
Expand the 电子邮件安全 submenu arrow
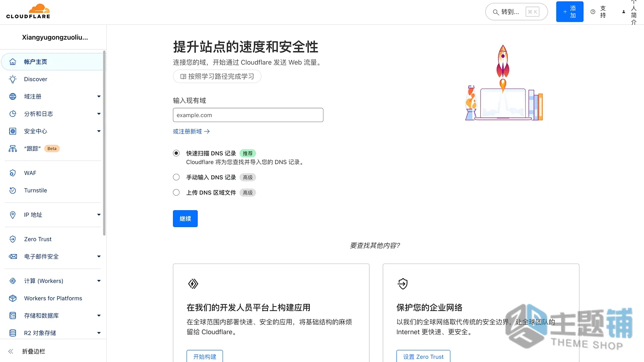99,257
